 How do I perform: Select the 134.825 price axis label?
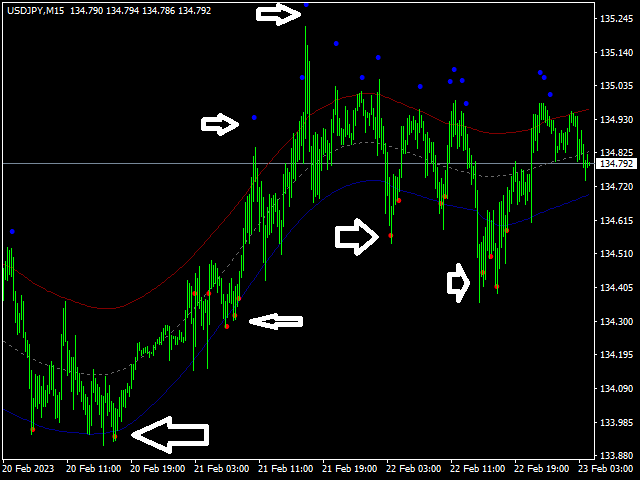click(616, 153)
